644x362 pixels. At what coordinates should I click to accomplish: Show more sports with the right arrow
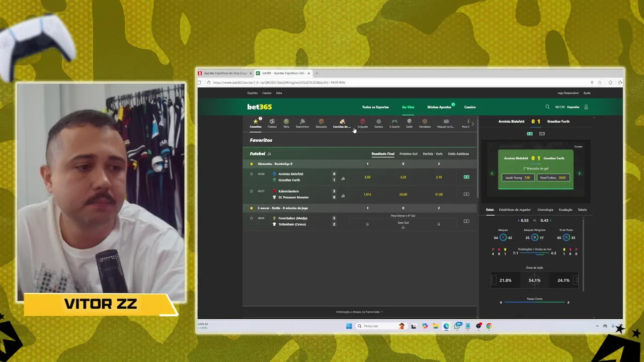pyautogui.click(x=472, y=124)
